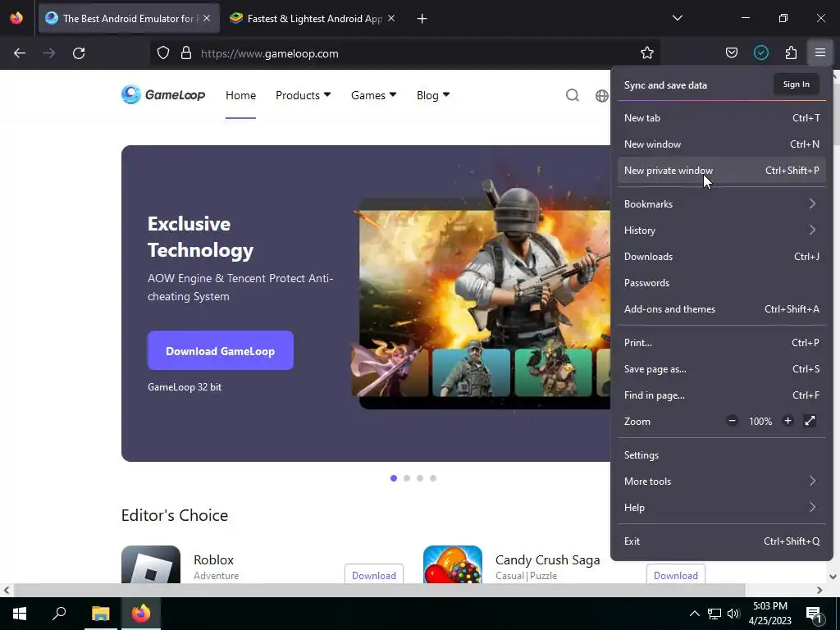Open a new tab with plus button

click(x=422, y=19)
